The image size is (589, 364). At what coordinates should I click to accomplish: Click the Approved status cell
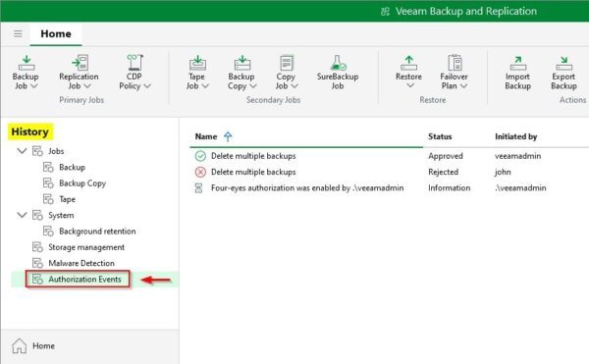pos(446,156)
